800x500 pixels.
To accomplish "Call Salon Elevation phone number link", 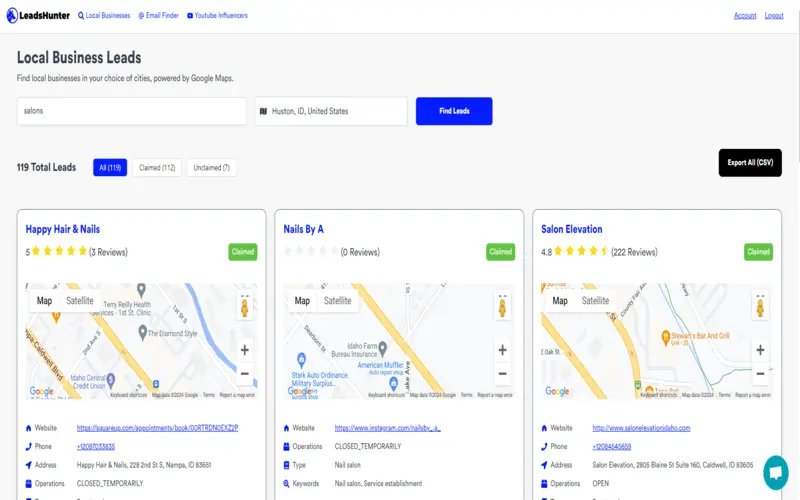I will (612, 446).
